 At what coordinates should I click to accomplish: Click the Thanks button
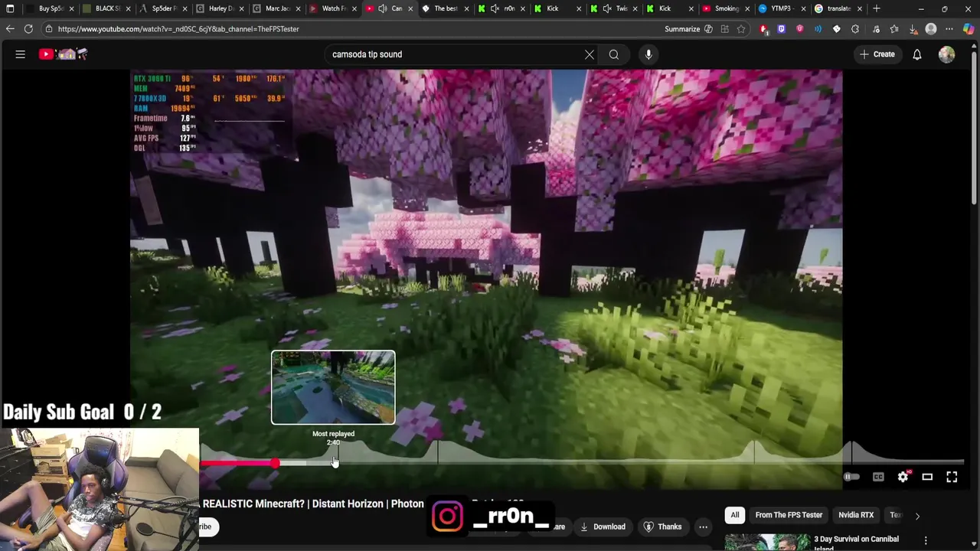click(x=662, y=527)
